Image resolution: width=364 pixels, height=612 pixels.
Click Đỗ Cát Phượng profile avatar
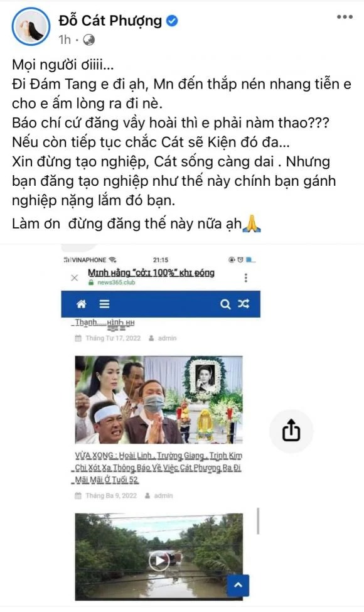(31, 26)
